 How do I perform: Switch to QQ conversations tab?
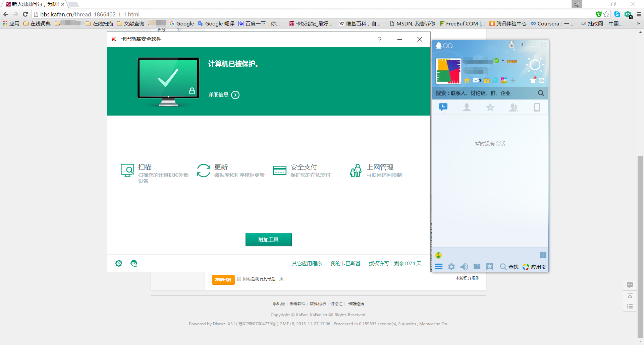pyautogui.click(x=443, y=107)
